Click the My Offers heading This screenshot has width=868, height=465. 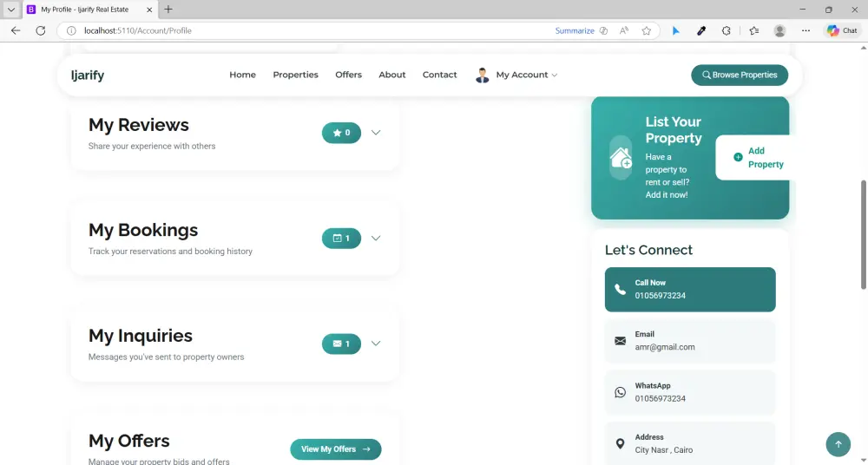click(129, 442)
